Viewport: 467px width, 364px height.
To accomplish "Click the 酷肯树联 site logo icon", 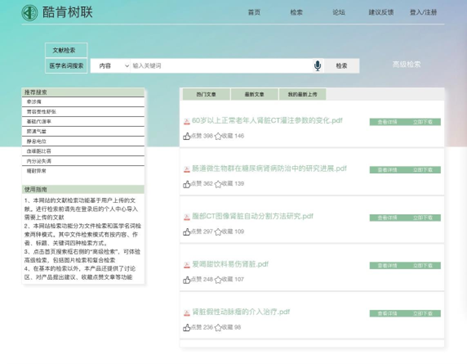I will click(x=30, y=13).
